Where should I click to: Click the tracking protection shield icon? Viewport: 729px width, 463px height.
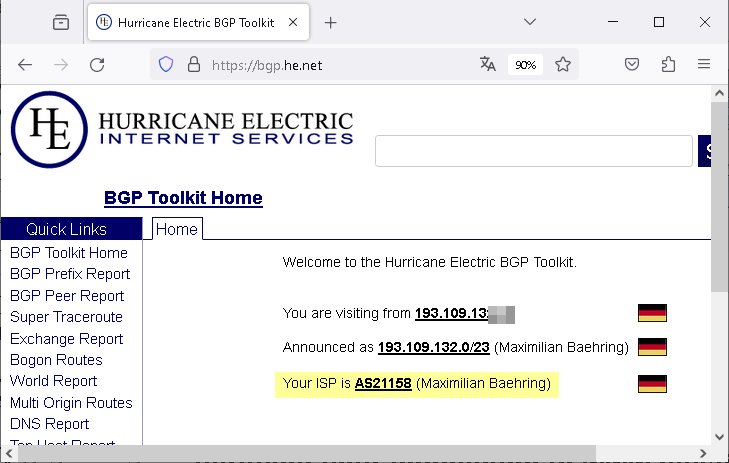pos(166,64)
